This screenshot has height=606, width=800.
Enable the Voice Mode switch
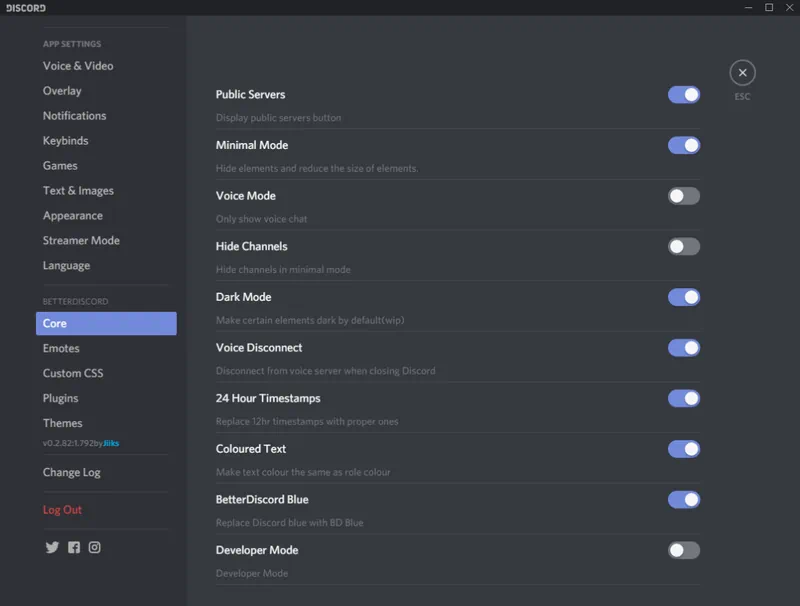[x=684, y=196]
